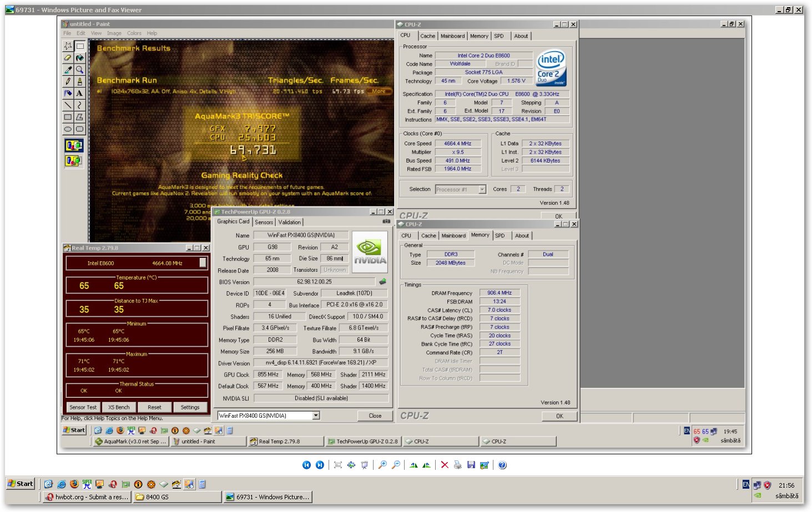Toggle small box beside 4664.08 MHz
The width and height of the screenshot is (812, 512).
(203, 263)
